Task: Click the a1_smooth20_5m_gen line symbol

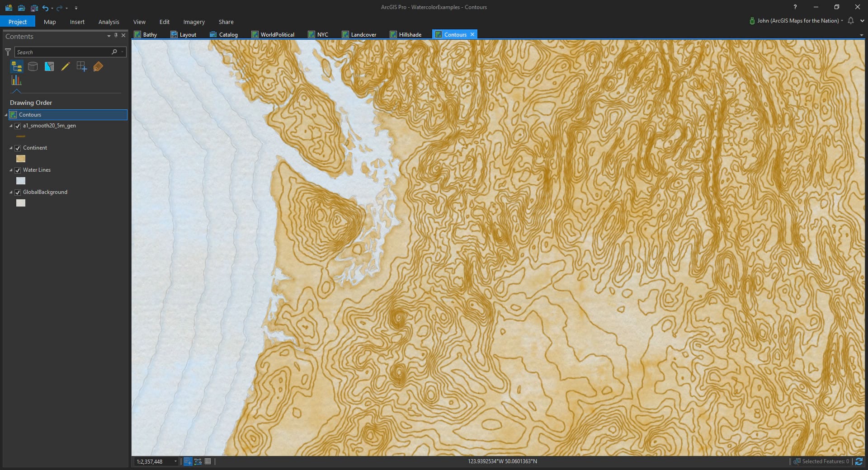Action: coord(20,136)
